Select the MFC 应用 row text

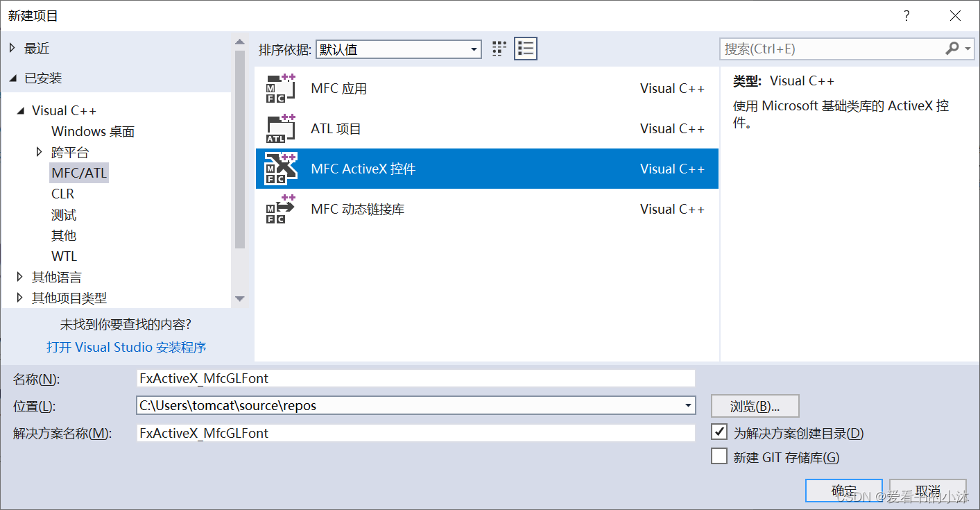[338, 88]
